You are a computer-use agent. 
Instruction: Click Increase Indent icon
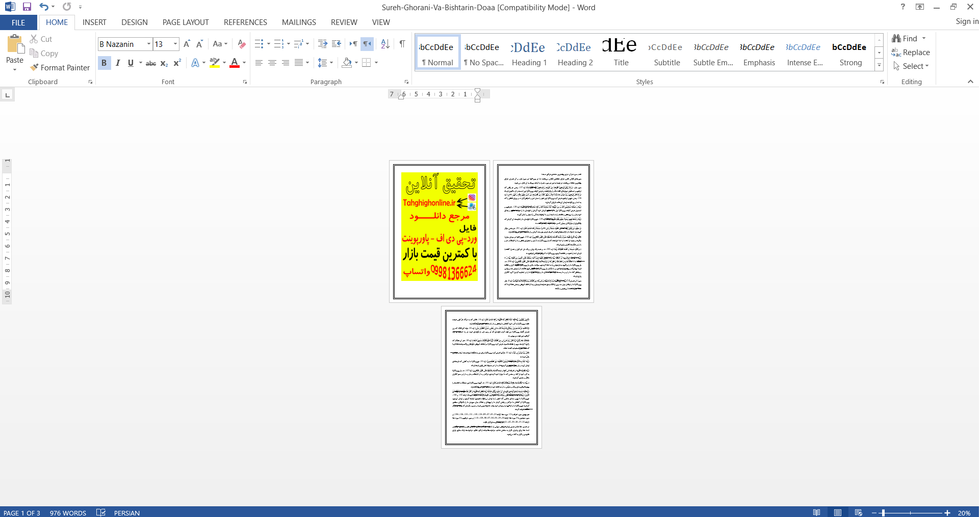coord(337,44)
